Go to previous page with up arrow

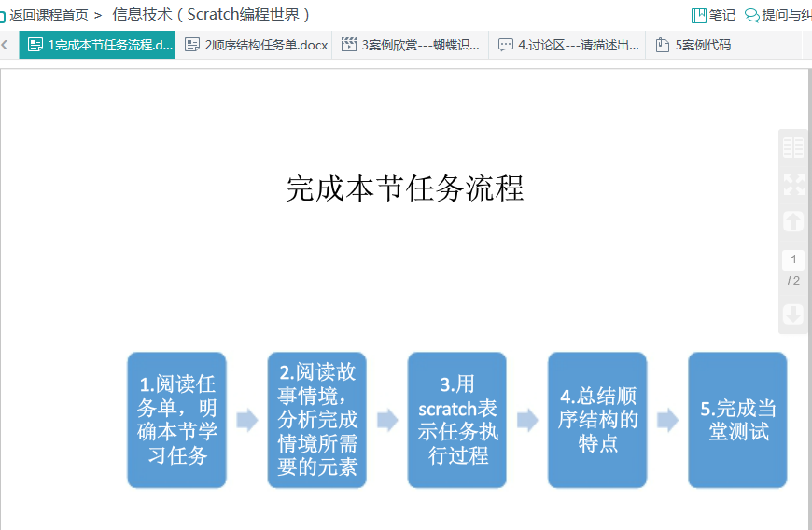792,221
